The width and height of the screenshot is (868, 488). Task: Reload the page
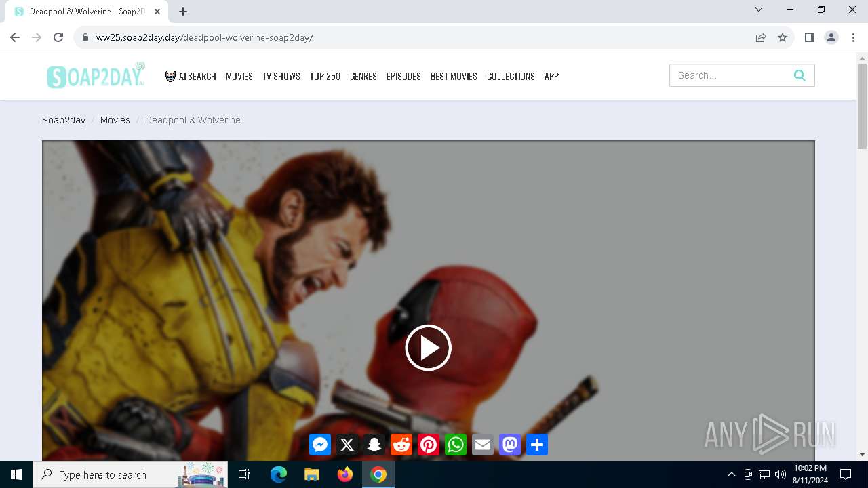coord(58,37)
